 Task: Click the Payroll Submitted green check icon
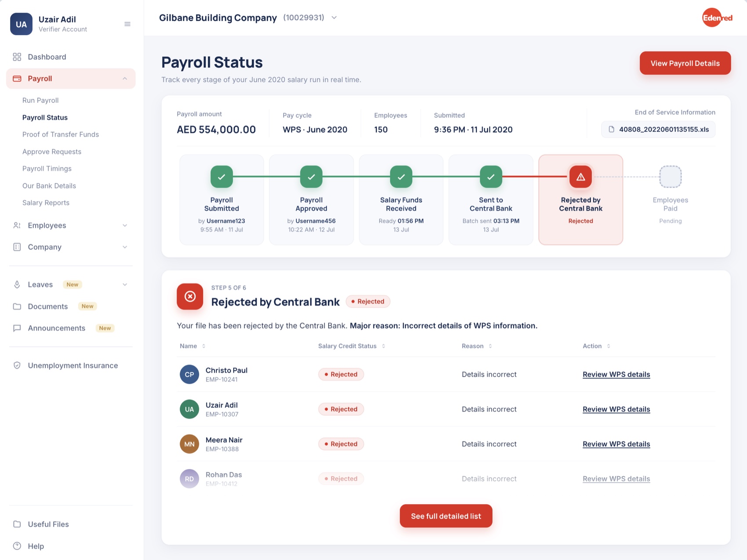[x=221, y=177]
